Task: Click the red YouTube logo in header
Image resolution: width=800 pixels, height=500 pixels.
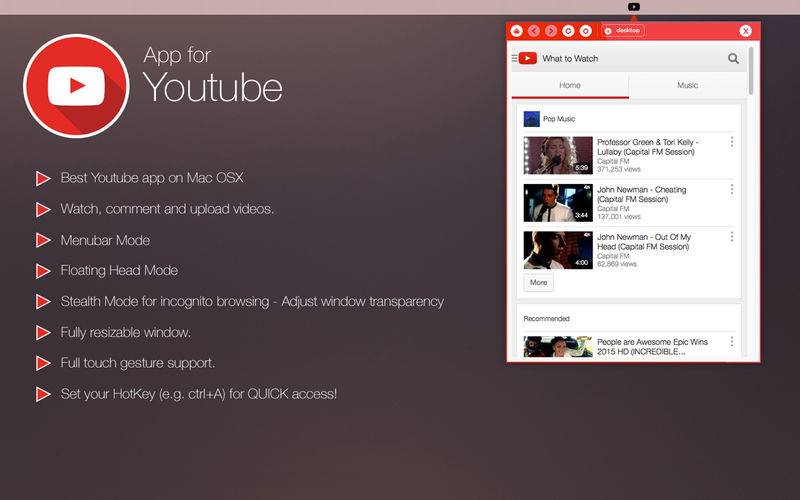Action: click(x=528, y=58)
